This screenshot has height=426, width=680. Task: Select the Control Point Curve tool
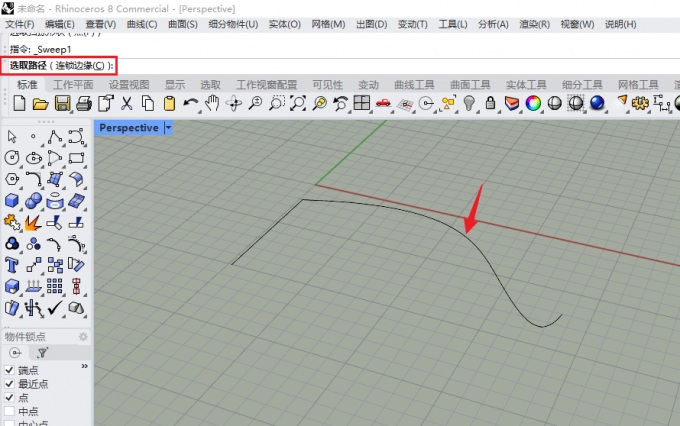pos(76,137)
